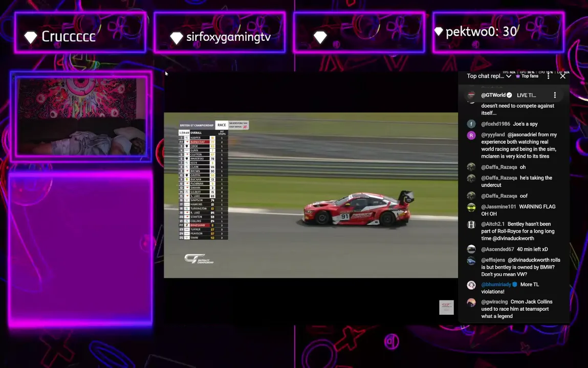Click the Cruccccc name label
The image size is (588, 368).
[x=68, y=37]
